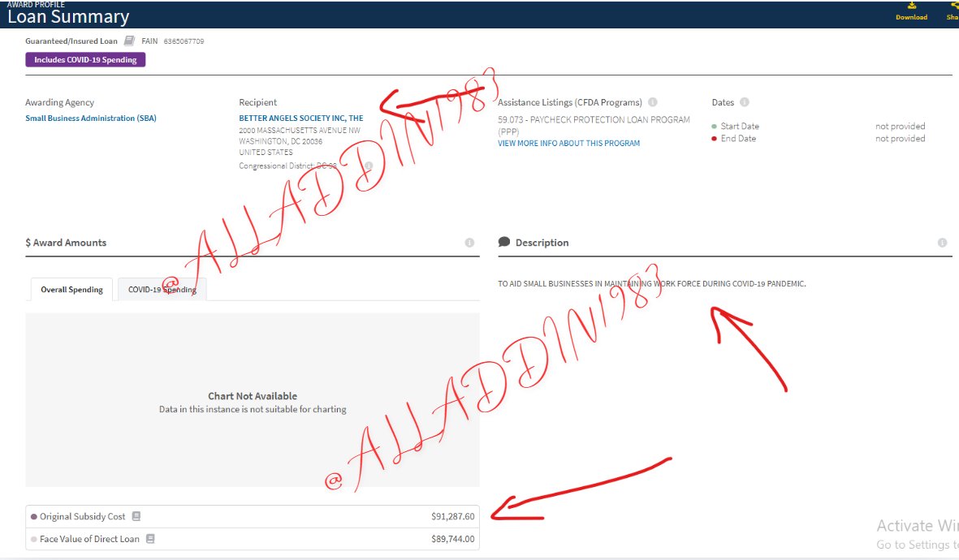
Task: Click the description text about COVID-19 pandemic
Action: pos(651,284)
